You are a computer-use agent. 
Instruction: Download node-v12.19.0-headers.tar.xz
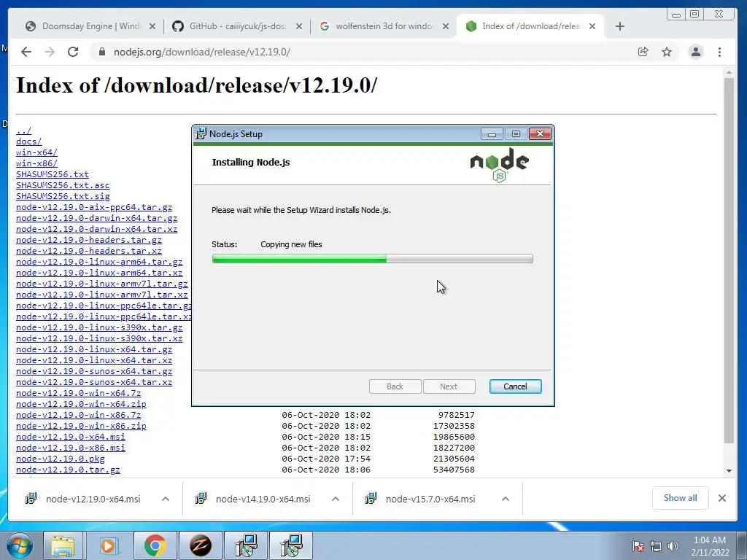click(x=89, y=251)
